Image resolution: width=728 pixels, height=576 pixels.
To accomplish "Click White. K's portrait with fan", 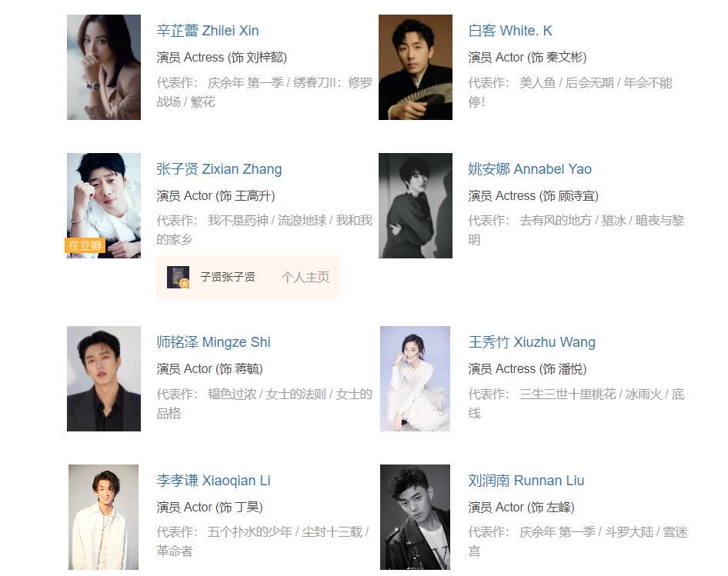I will [416, 68].
